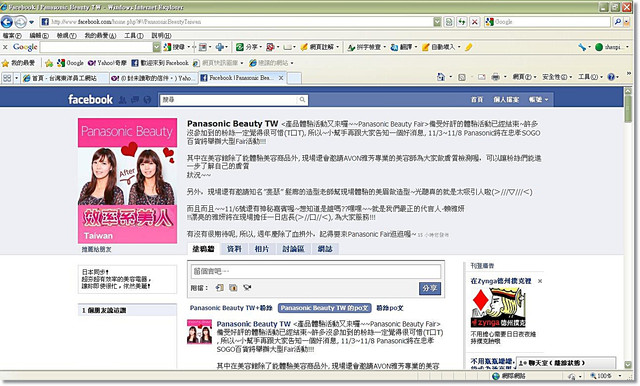Viewport: 640px width, 386px height.
Task: Click the magnifier in Facebook search box
Action: pos(302,100)
